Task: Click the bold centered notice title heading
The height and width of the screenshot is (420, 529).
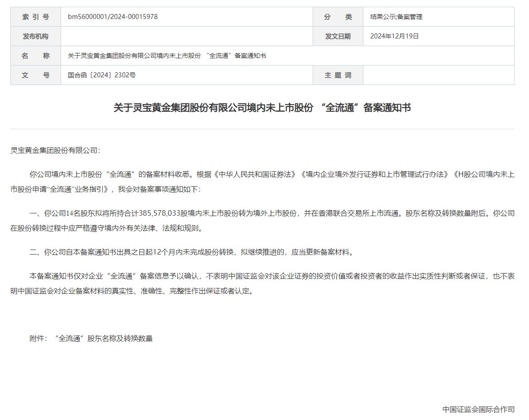Action: click(x=262, y=108)
